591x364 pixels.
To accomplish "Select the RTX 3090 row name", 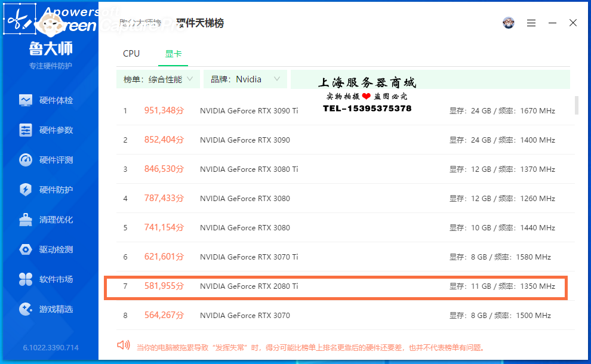I will click(245, 140).
